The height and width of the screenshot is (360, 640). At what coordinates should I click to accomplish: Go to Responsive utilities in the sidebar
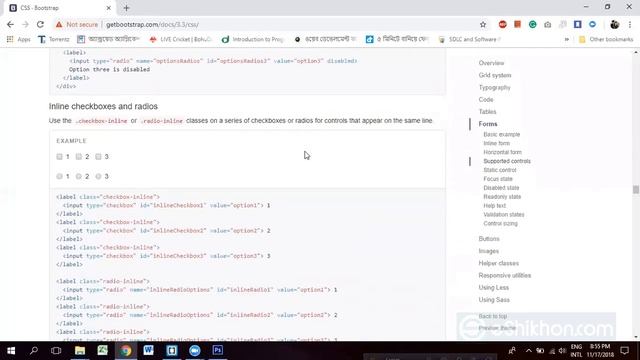(504, 276)
